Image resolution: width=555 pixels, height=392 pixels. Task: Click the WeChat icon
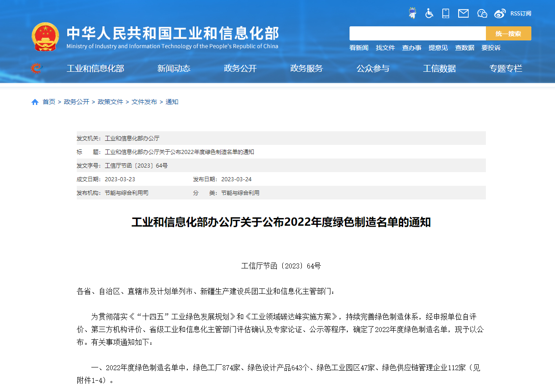[x=482, y=13]
